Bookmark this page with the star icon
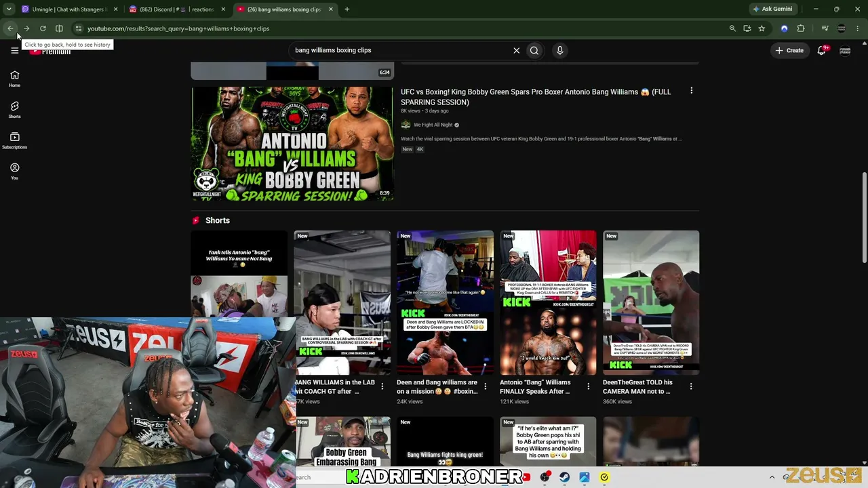This screenshot has height=488, width=868. tap(762, 28)
